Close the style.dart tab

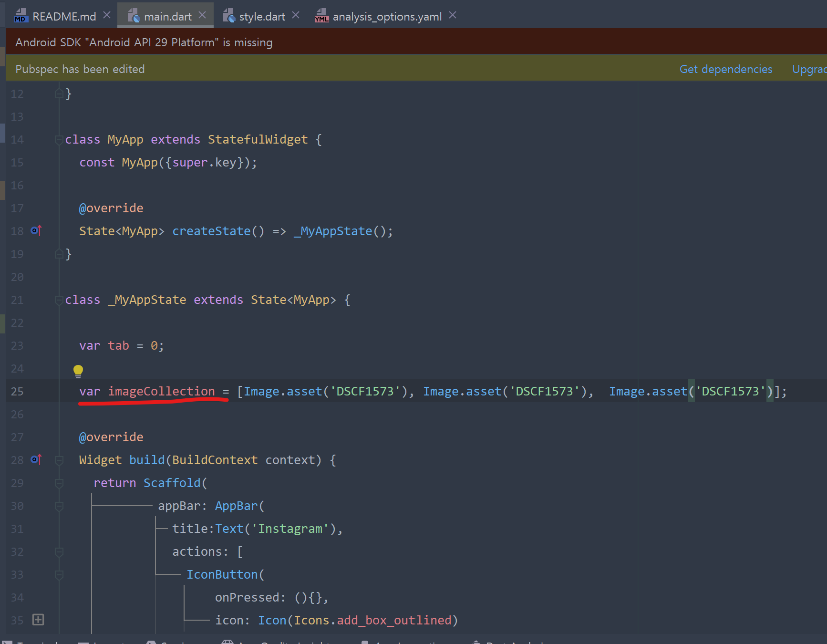296,15
